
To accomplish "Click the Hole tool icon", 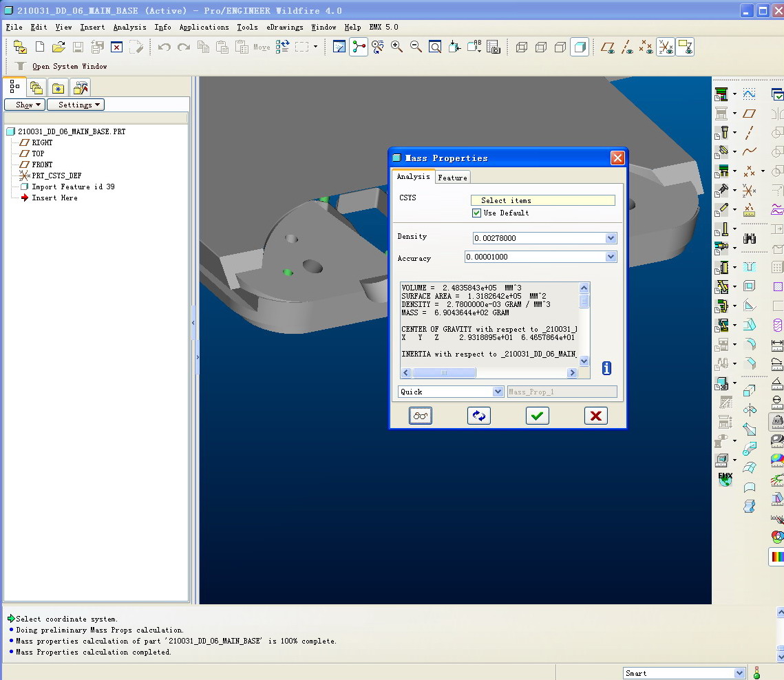I will pos(749,266).
